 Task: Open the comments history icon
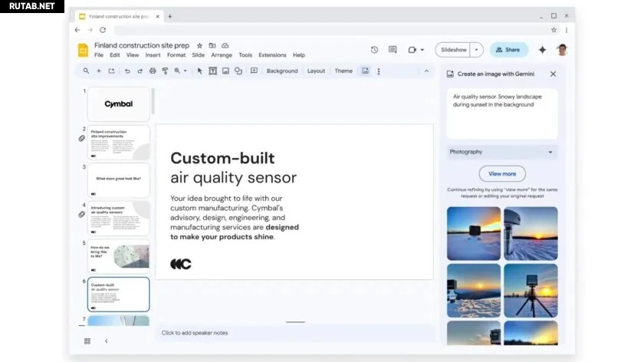[x=393, y=50]
